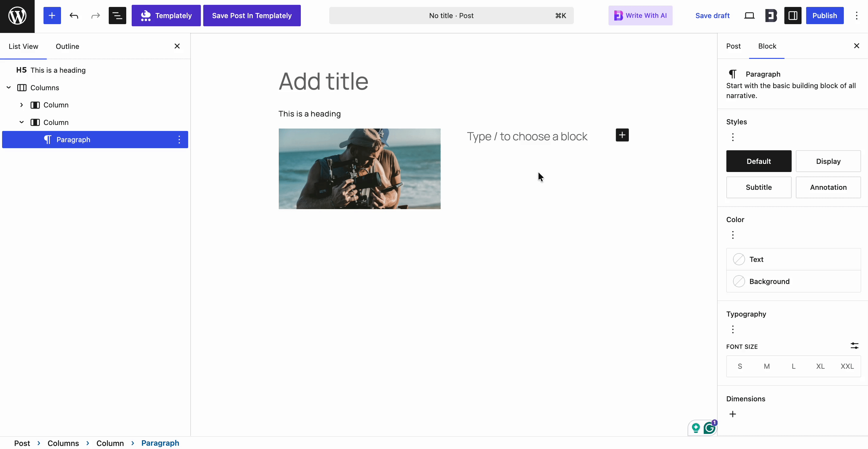Click Paragraph in breadcrumb
The width and height of the screenshot is (868, 449).
point(160,443)
